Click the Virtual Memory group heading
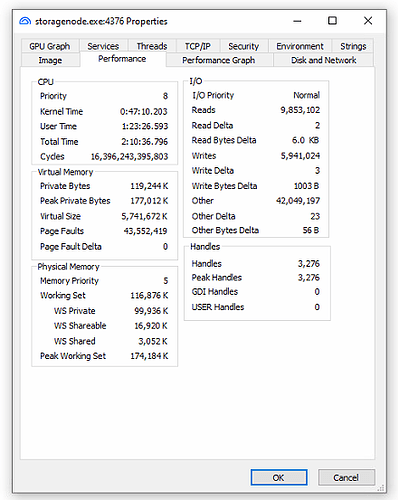 [65, 172]
